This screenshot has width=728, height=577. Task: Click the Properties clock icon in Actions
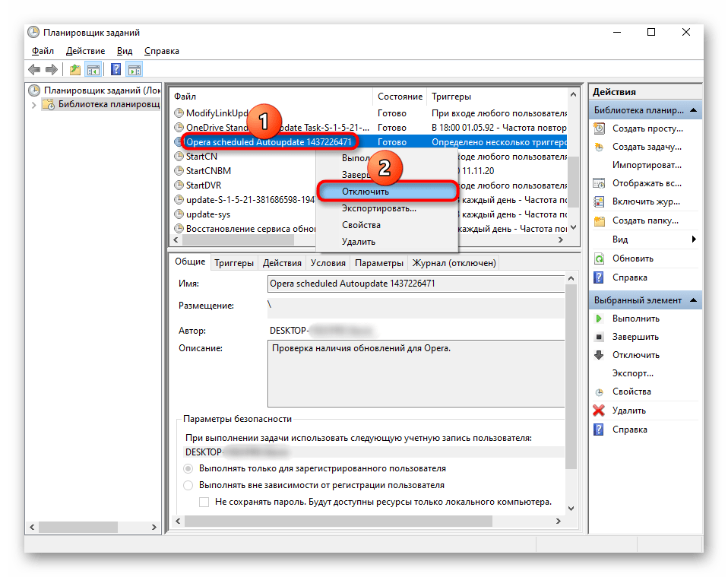[x=600, y=392]
